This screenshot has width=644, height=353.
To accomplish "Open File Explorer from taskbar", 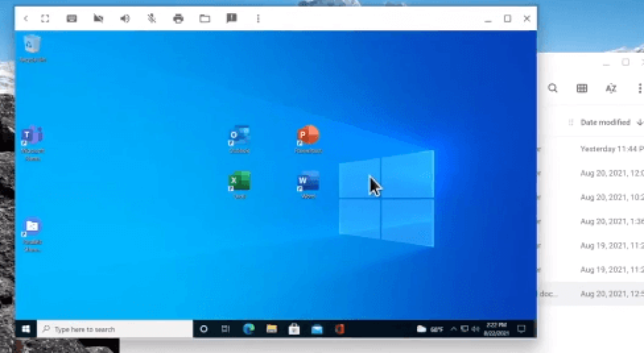I will tap(272, 329).
